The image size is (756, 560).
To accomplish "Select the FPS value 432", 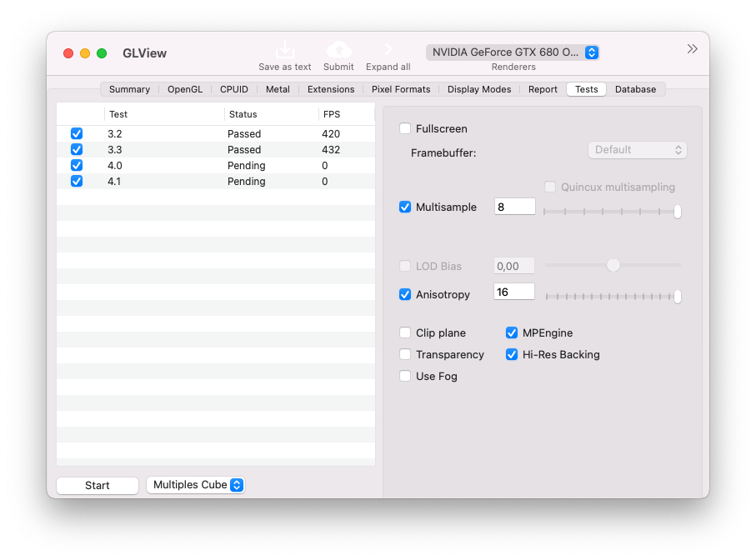I will click(x=331, y=149).
